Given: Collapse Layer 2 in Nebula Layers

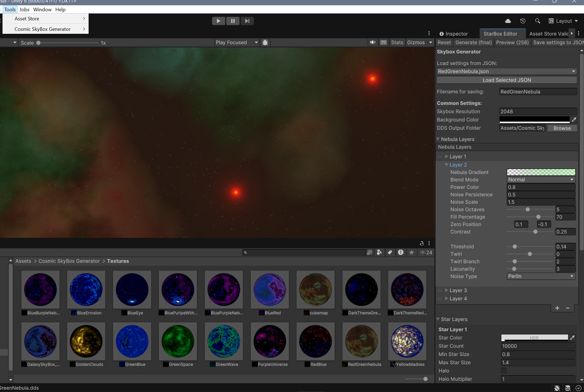Looking at the screenshot, I should pos(446,165).
